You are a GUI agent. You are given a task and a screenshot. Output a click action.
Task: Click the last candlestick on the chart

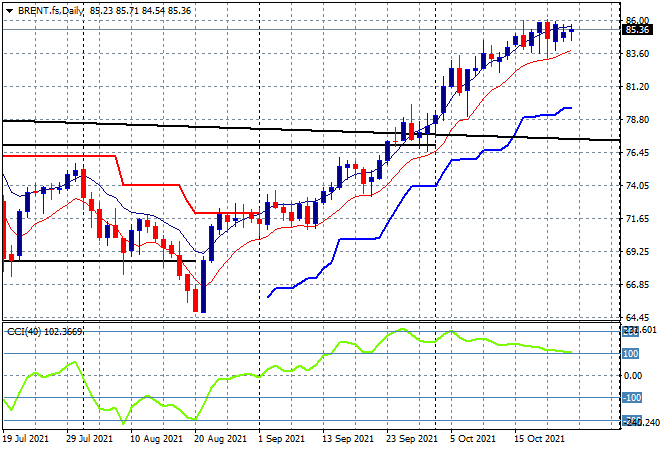point(571,31)
